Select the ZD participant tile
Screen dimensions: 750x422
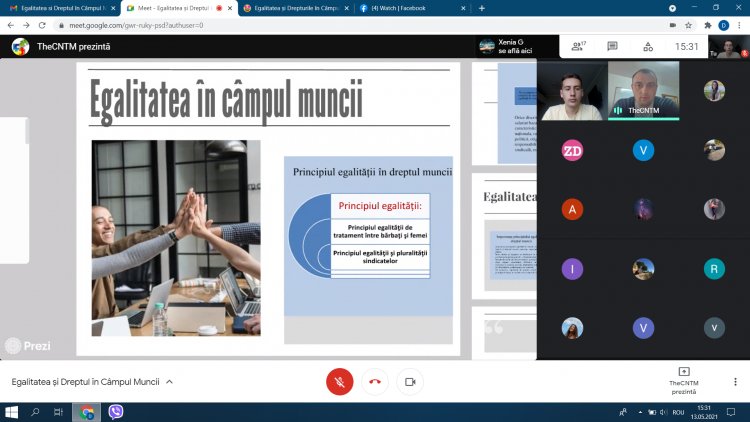(x=572, y=150)
